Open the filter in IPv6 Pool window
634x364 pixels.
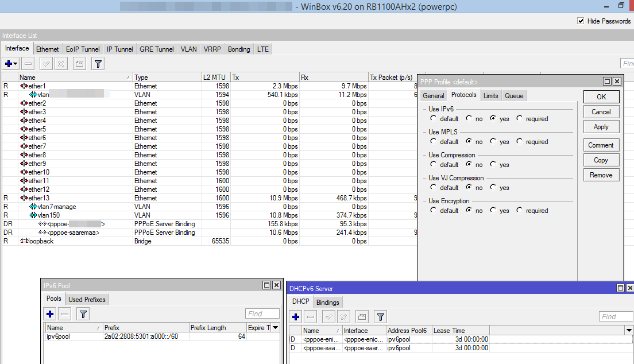[83, 314]
